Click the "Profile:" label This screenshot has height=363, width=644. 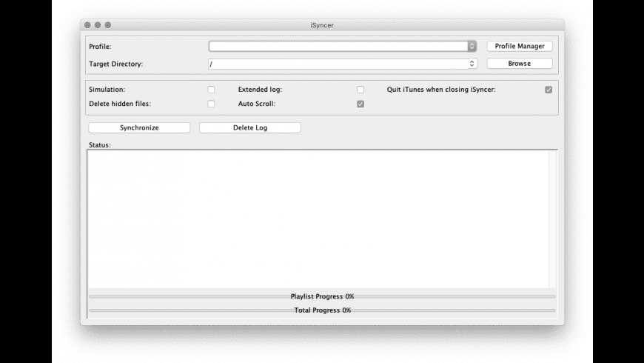100,47
